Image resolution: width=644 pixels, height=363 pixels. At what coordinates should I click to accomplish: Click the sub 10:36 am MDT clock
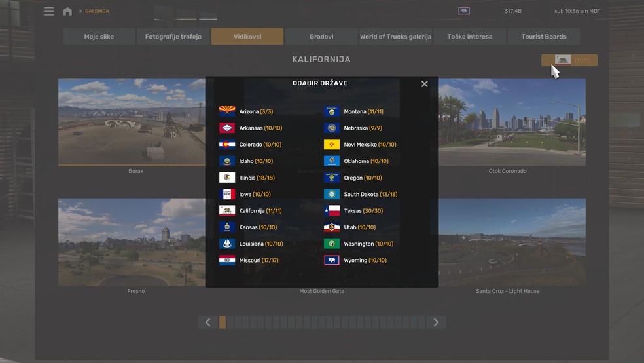coord(577,11)
